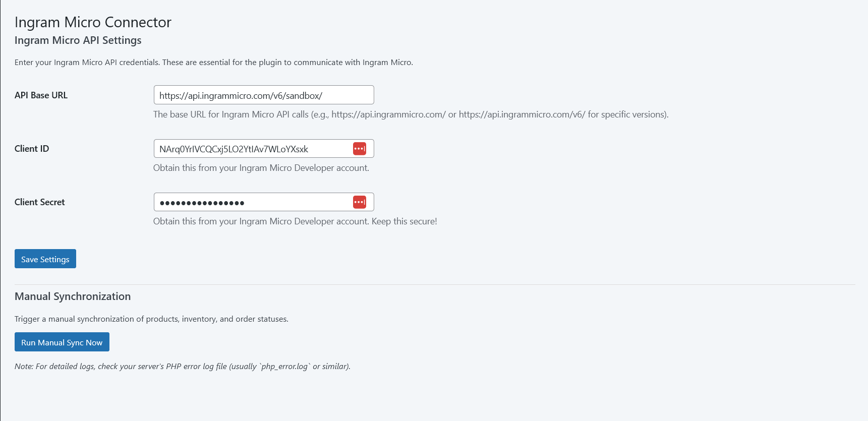Screen dimensions: 868x421
Task: Focus the Client Secret password field
Action: point(264,202)
